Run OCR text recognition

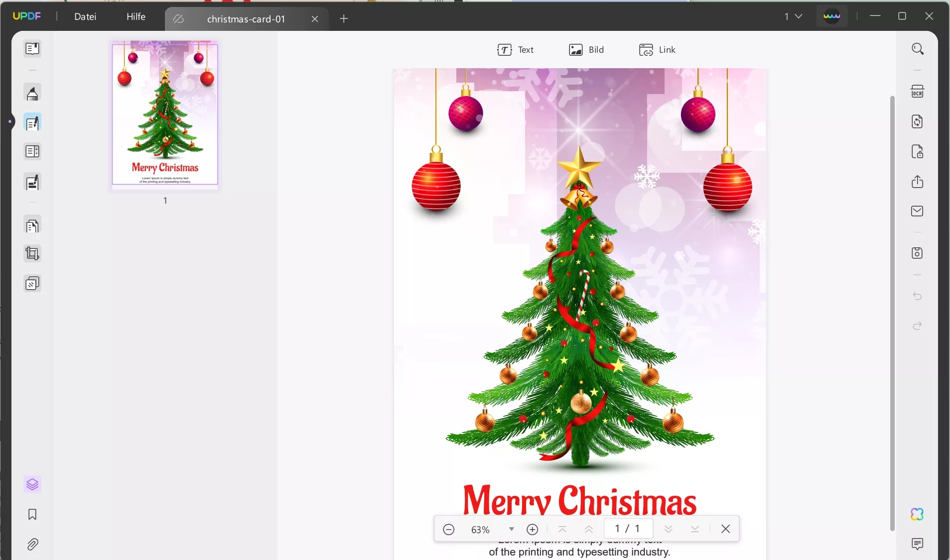coord(918,92)
